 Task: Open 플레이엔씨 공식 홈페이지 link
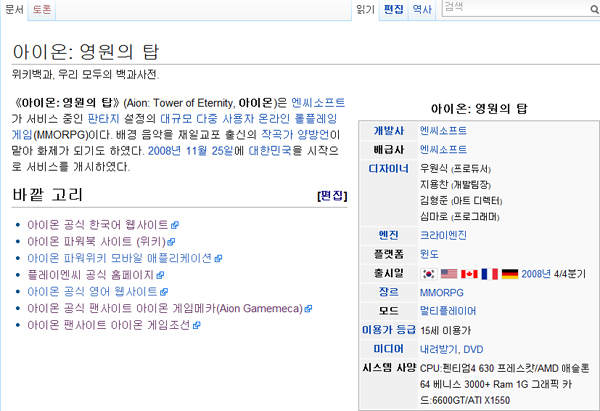click(90, 275)
